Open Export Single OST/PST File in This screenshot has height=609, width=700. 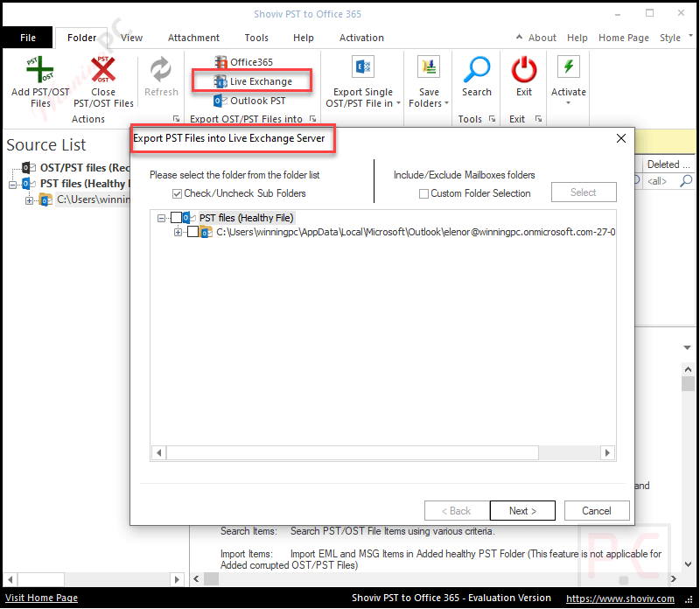(362, 81)
